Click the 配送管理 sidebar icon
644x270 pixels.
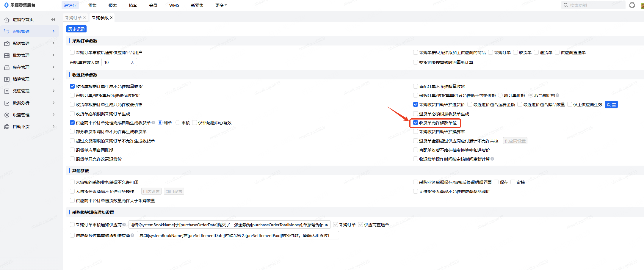(x=7, y=43)
